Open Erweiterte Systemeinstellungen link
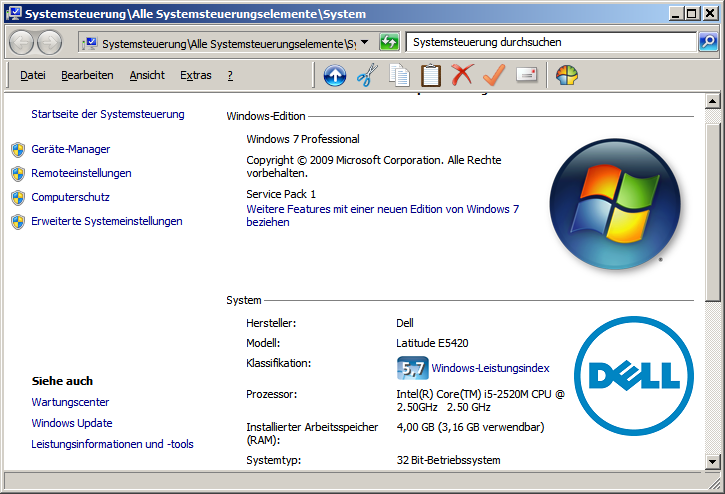725x494 pixels. pyautogui.click(x=107, y=222)
